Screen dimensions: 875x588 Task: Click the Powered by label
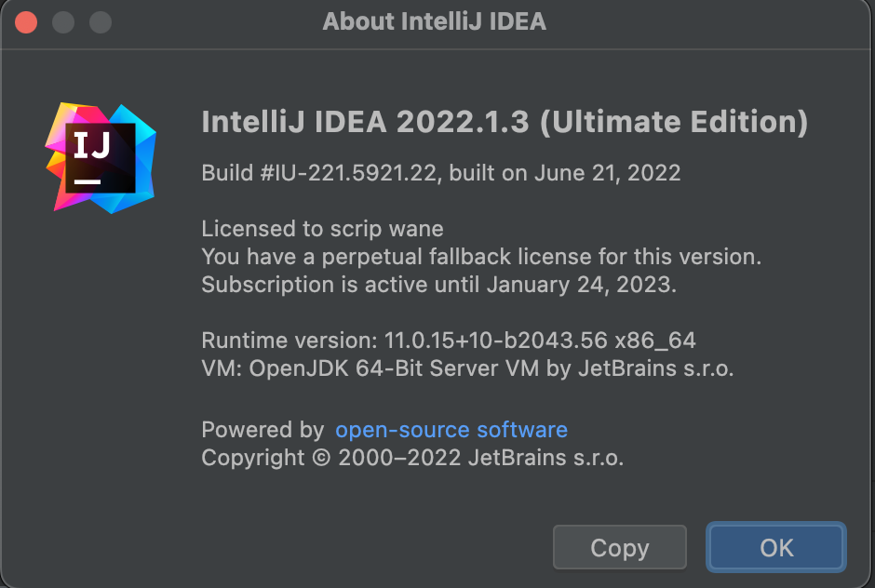262,430
